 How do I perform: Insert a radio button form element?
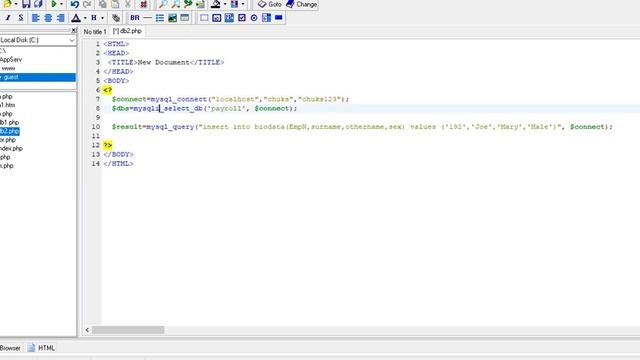254,18
